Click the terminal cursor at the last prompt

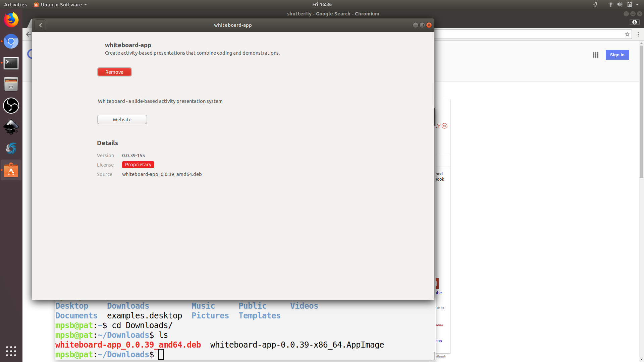click(x=161, y=355)
